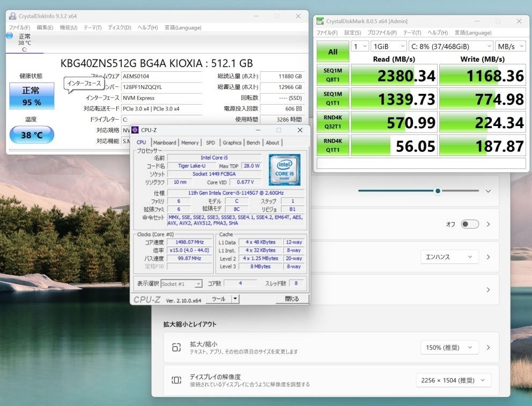Screen dimensions: 532x406
Task: Expand the 2256 × 1504 resolution dropdown
Action: (x=453, y=380)
